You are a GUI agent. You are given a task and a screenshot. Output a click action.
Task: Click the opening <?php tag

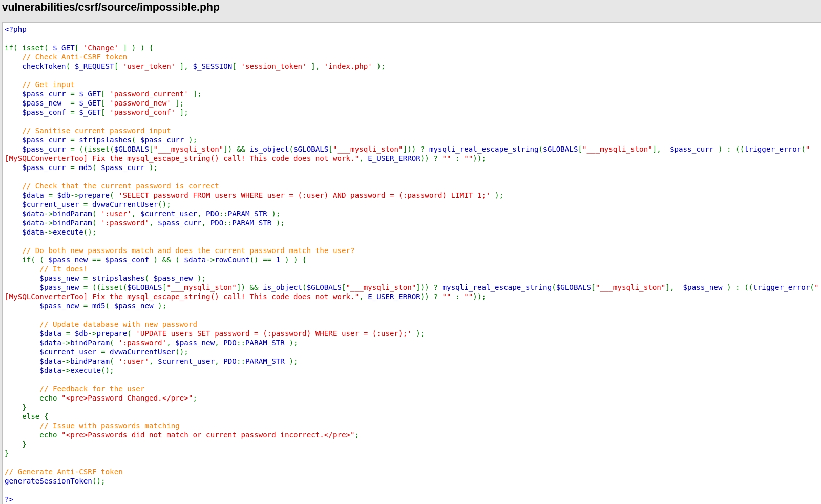pos(15,29)
